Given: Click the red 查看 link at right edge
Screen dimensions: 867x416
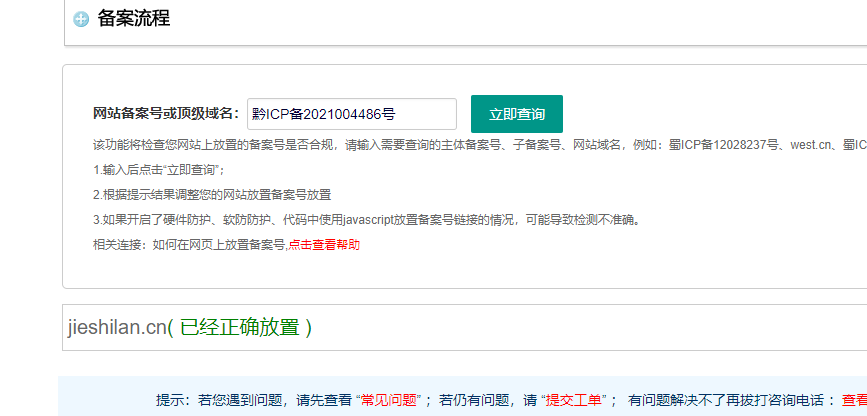Looking at the screenshot, I should coord(854,399).
